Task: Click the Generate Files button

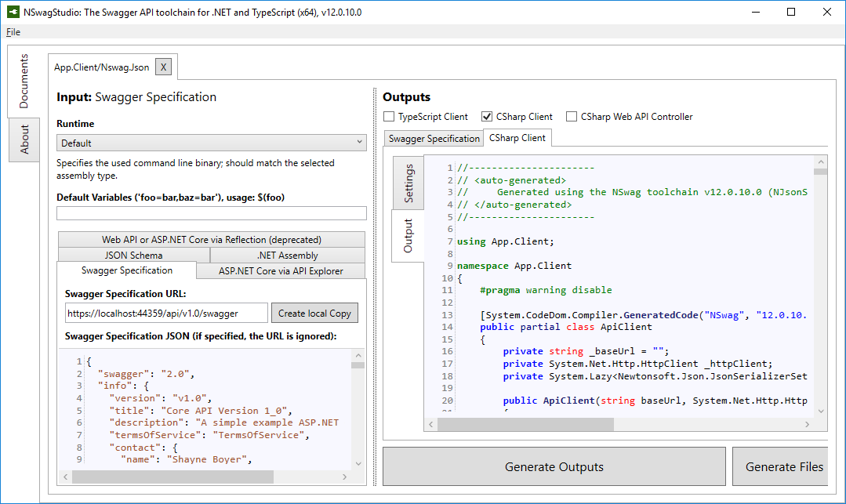Action: point(784,467)
